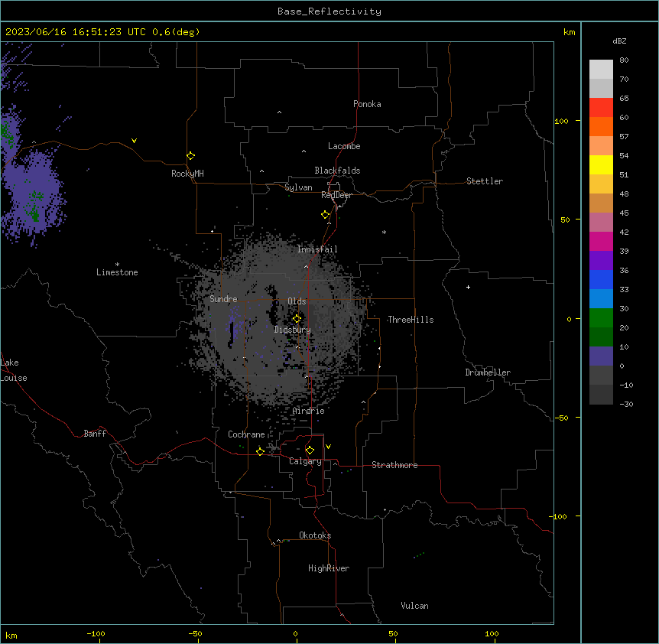Click the Sylvan label

pyautogui.click(x=298, y=187)
